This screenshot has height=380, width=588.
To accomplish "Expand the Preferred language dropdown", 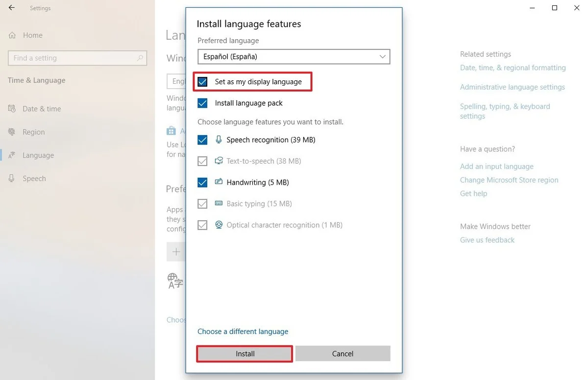I will click(294, 56).
